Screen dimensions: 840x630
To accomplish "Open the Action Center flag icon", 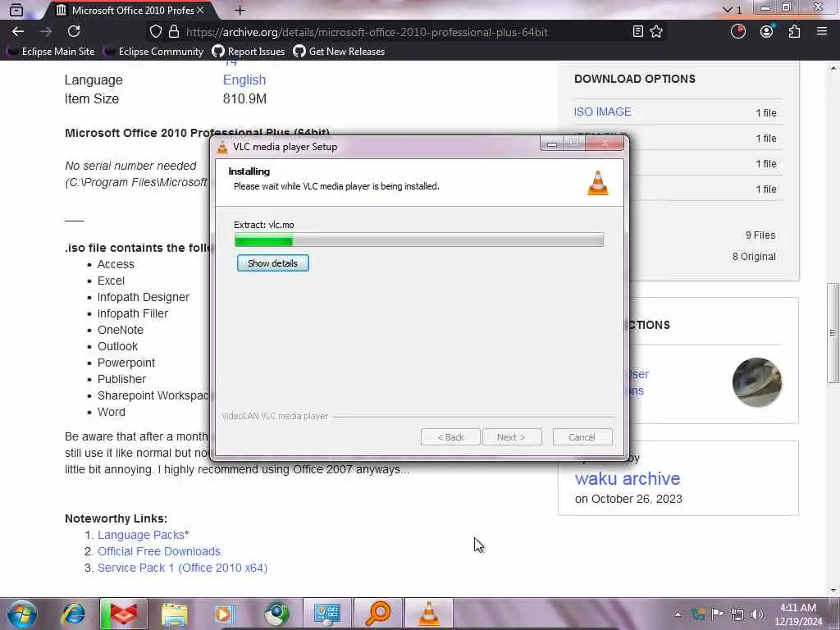I will click(717, 614).
